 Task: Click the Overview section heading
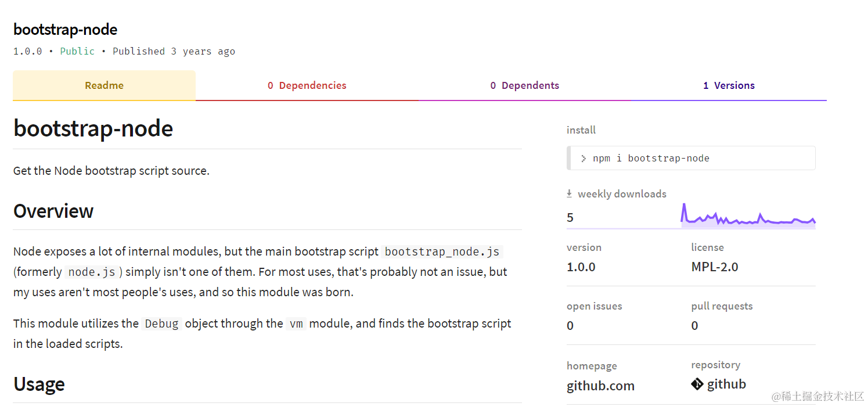(53, 211)
